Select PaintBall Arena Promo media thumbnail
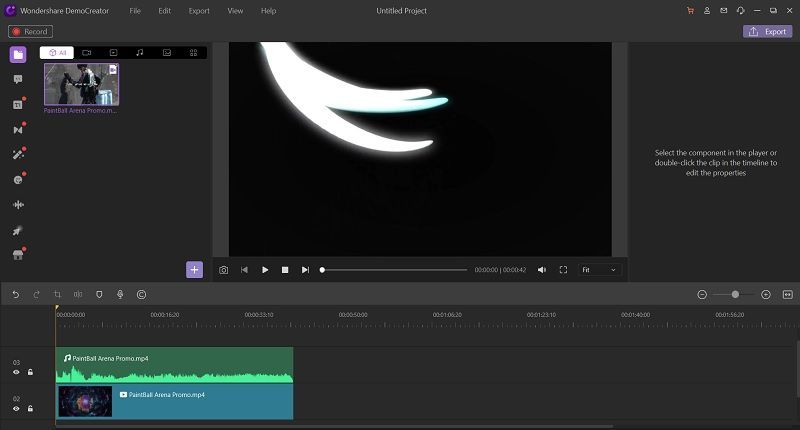 click(82, 84)
